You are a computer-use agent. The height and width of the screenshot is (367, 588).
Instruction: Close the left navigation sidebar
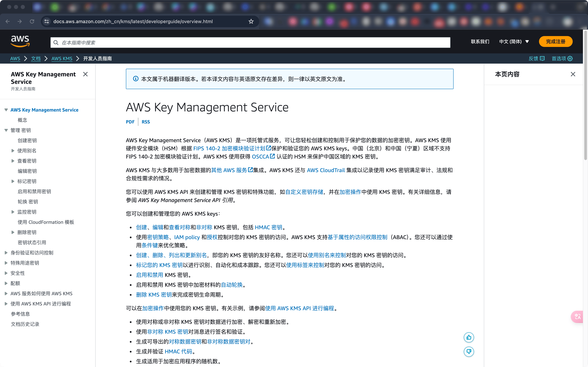(x=85, y=74)
